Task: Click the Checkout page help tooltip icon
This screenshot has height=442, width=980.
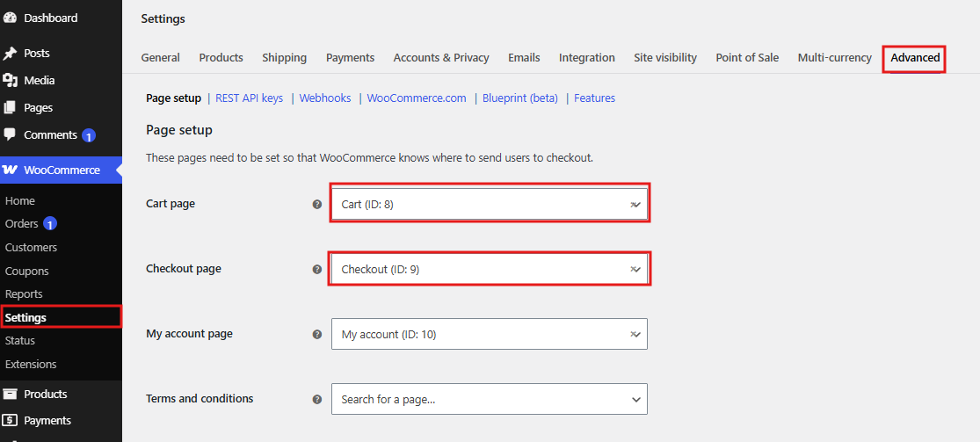Action: click(x=317, y=269)
